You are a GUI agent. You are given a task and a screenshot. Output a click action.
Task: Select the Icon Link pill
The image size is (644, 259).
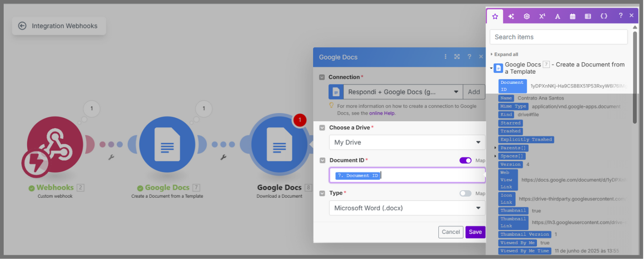coord(507,199)
